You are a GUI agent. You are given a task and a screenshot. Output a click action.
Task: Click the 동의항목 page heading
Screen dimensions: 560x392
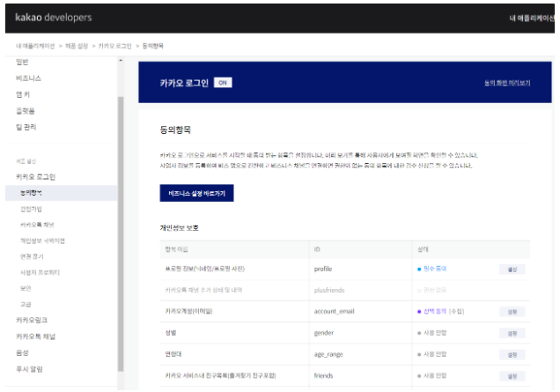tap(175, 129)
